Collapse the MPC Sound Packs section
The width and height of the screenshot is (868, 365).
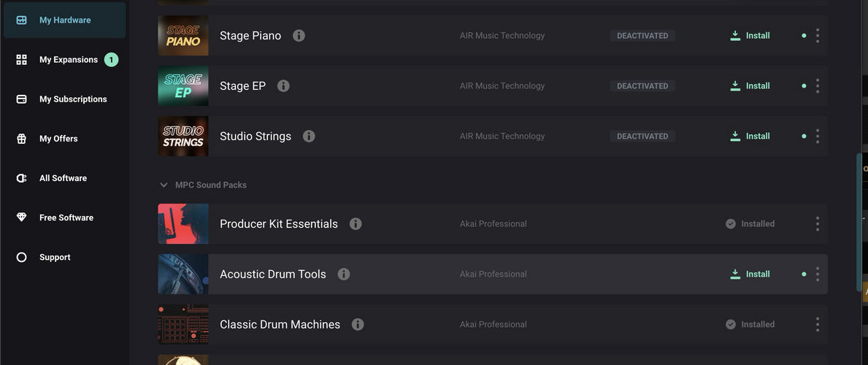click(164, 185)
